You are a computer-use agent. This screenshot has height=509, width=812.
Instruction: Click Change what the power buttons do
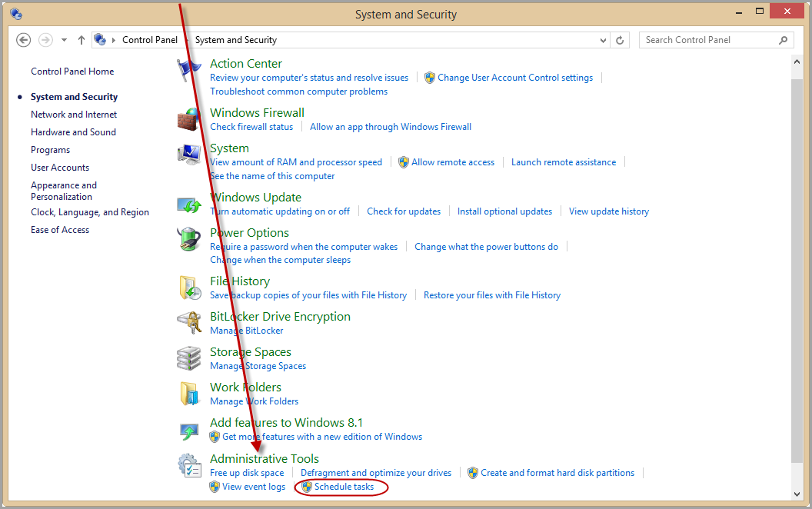tap(486, 247)
